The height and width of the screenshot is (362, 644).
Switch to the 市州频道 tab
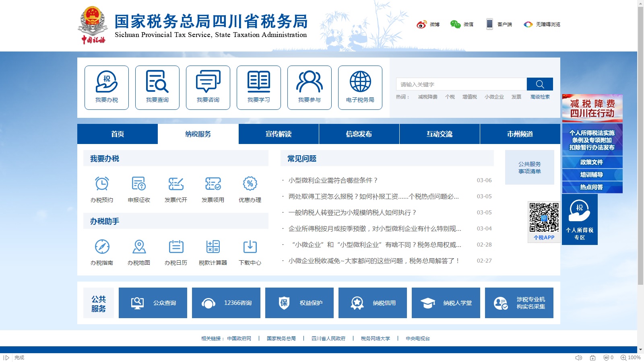point(520,134)
